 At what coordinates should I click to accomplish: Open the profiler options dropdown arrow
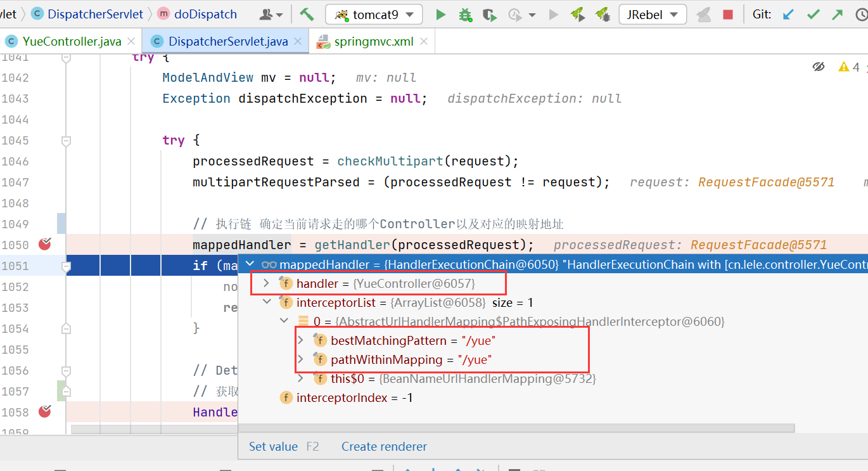[x=532, y=15]
